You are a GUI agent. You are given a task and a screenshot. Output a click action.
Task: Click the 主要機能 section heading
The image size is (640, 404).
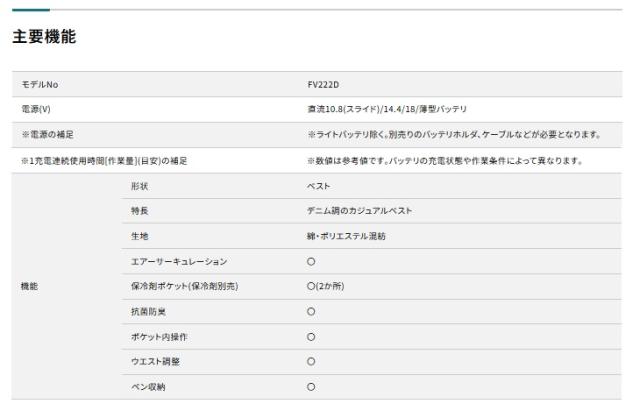click(x=44, y=36)
